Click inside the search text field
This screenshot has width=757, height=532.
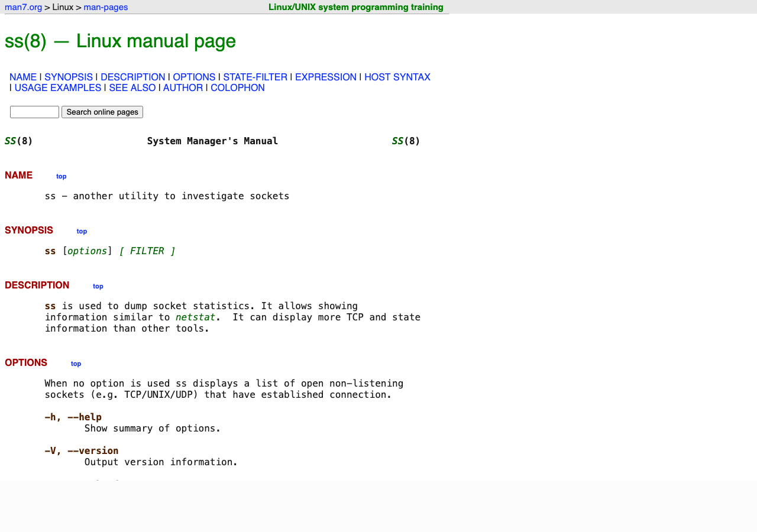click(x=34, y=111)
